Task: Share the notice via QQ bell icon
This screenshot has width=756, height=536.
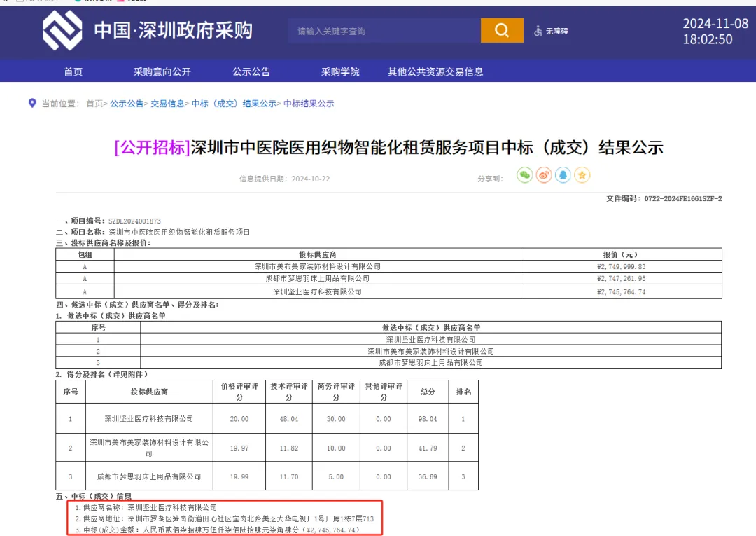Action: (563, 175)
